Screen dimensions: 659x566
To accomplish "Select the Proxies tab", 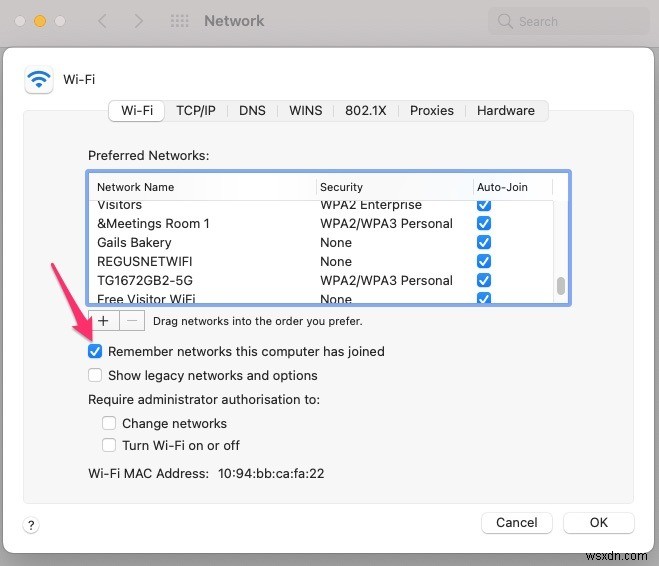I will (x=432, y=111).
